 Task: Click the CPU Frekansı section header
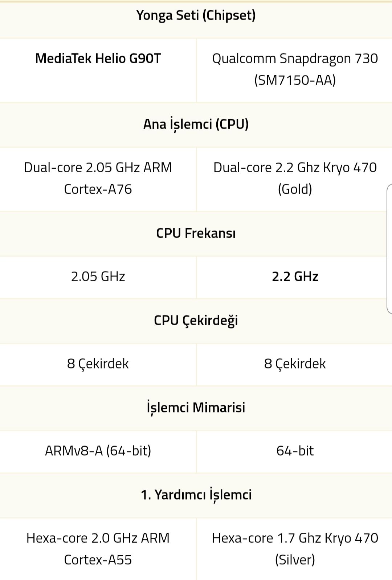196,233
